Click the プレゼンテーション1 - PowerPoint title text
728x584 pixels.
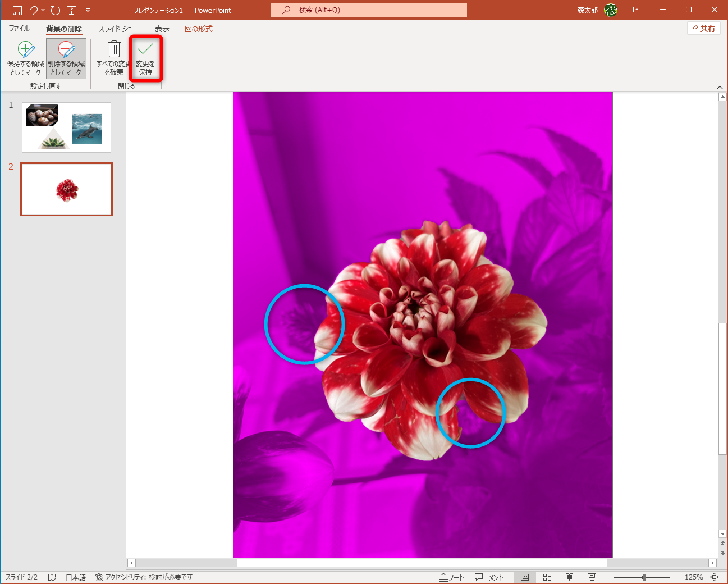pos(182,10)
